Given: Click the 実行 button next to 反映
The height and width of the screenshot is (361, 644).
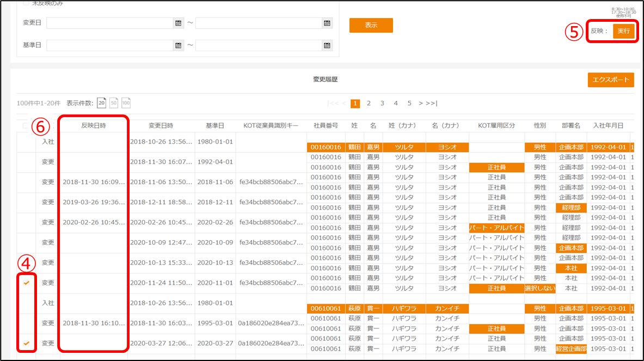Looking at the screenshot, I should coord(623,31).
